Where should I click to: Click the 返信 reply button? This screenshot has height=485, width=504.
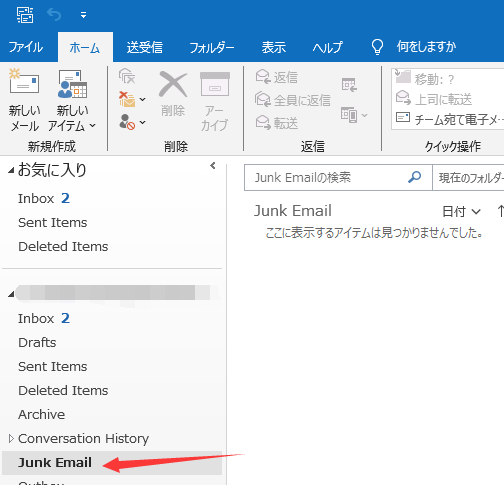[276, 77]
